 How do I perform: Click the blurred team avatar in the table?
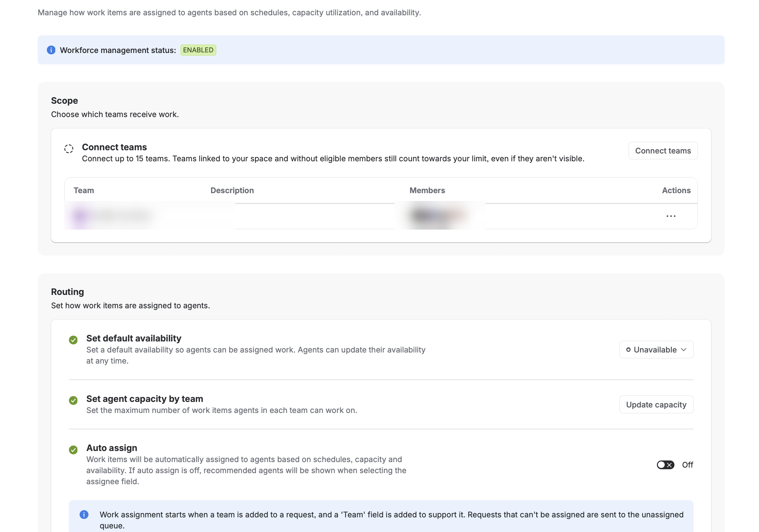(80, 216)
